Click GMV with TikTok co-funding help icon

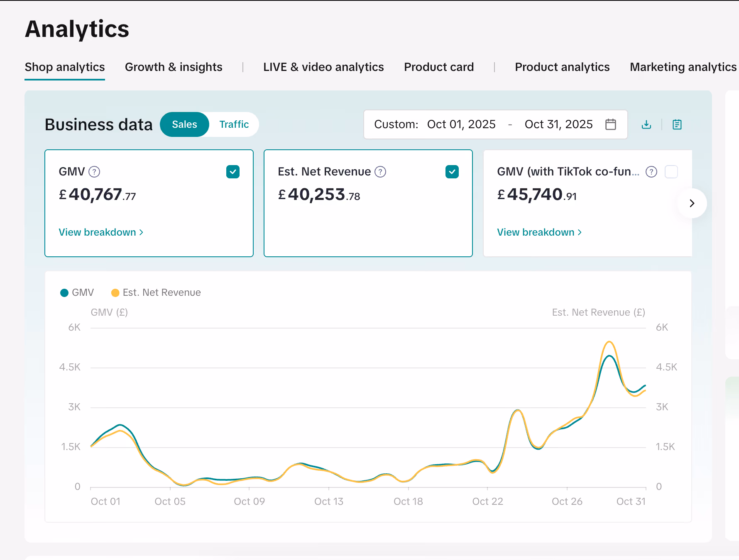click(651, 172)
